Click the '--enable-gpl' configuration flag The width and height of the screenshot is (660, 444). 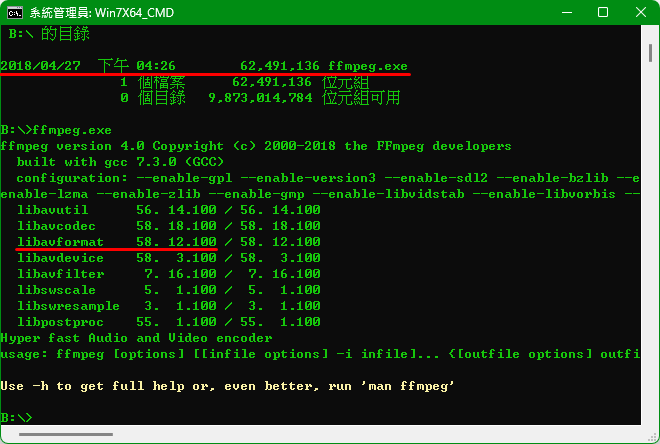(184, 178)
